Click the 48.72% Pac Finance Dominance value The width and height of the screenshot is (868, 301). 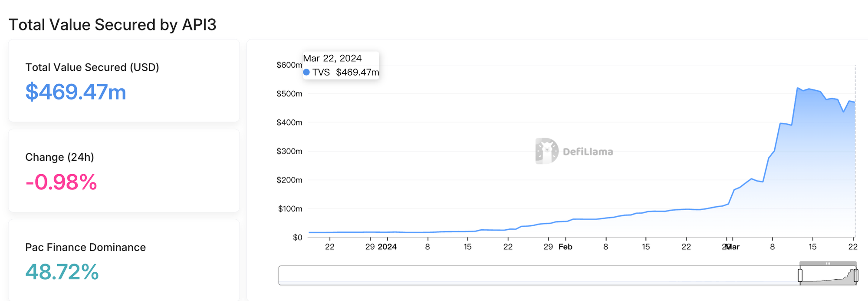point(62,272)
